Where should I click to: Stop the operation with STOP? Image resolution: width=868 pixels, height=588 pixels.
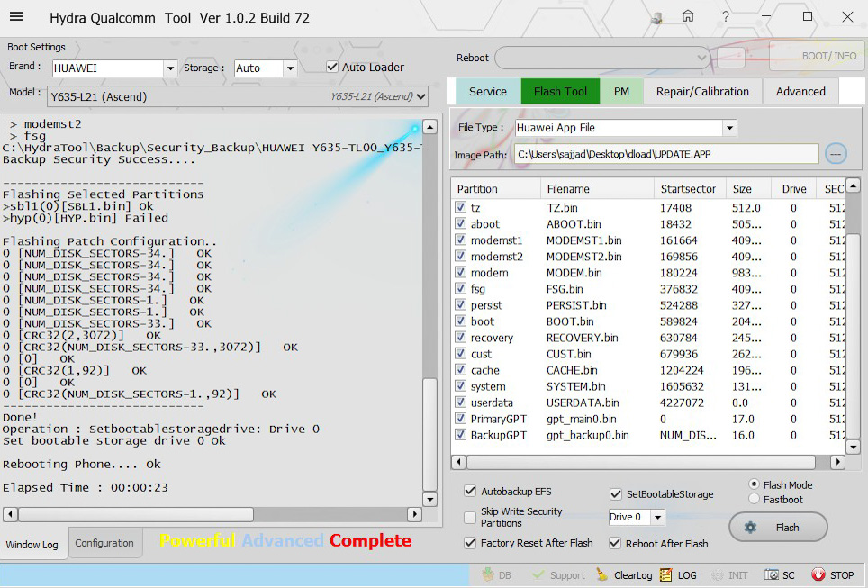[833, 575]
